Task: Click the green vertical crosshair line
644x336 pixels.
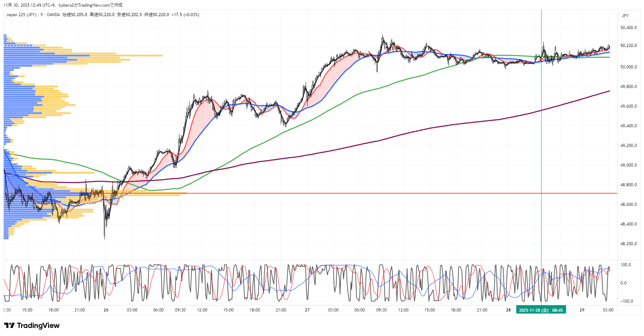Action: coord(541,140)
